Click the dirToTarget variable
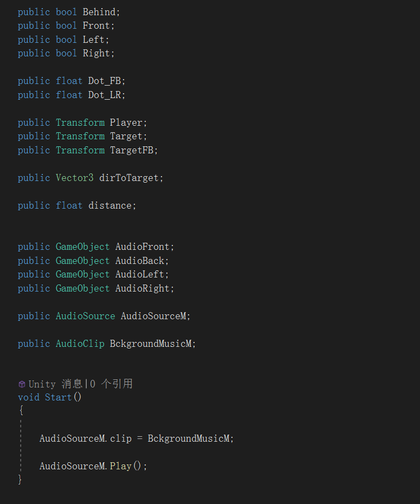 129,178
